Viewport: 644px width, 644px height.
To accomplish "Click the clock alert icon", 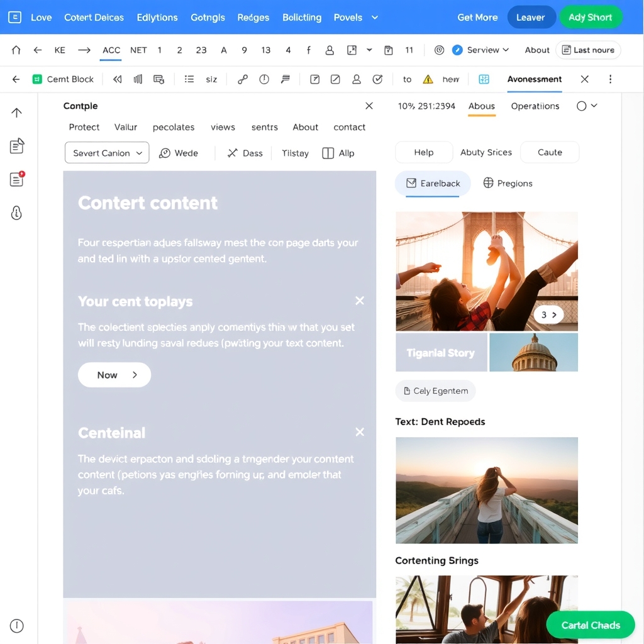I will (264, 79).
